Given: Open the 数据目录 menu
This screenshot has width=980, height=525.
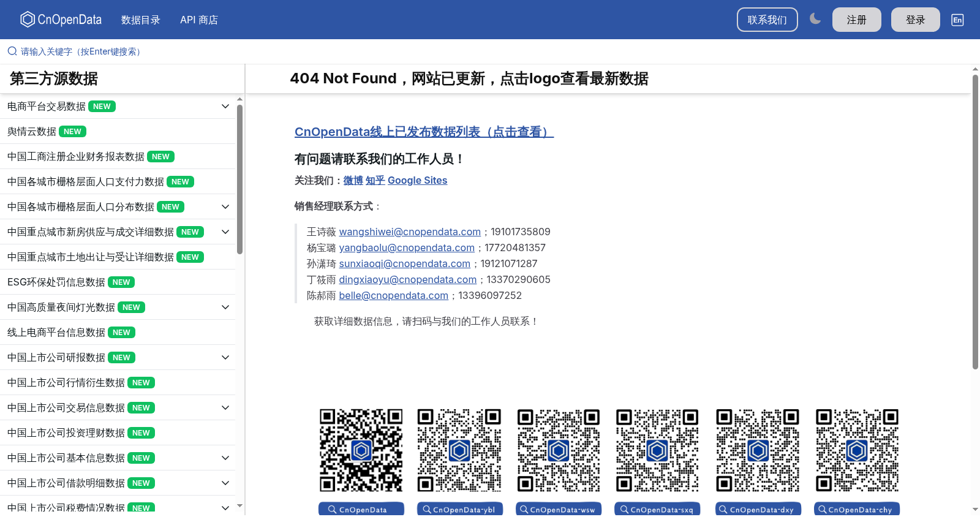Looking at the screenshot, I should (141, 20).
